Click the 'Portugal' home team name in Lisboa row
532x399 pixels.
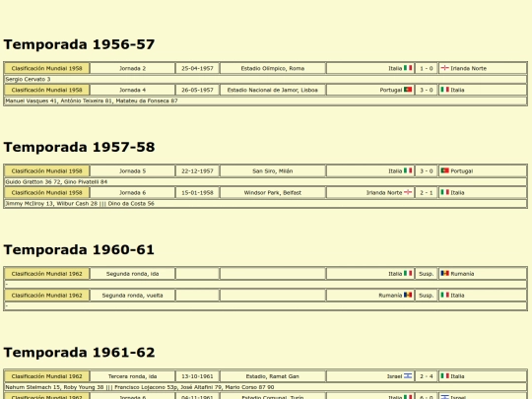click(391, 90)
